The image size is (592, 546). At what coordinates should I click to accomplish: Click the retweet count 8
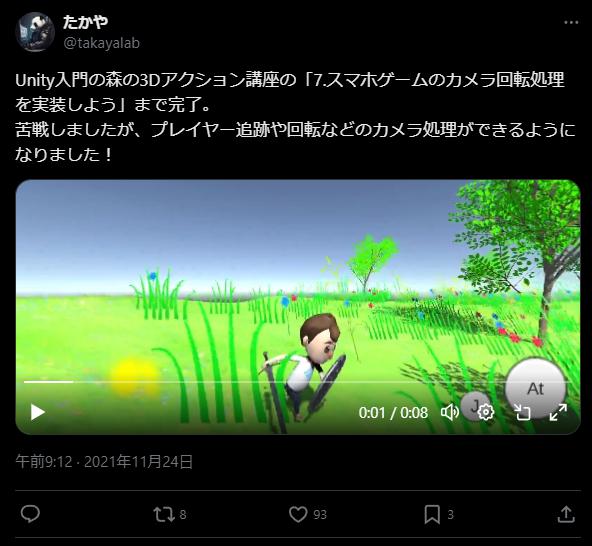(183, 515)
